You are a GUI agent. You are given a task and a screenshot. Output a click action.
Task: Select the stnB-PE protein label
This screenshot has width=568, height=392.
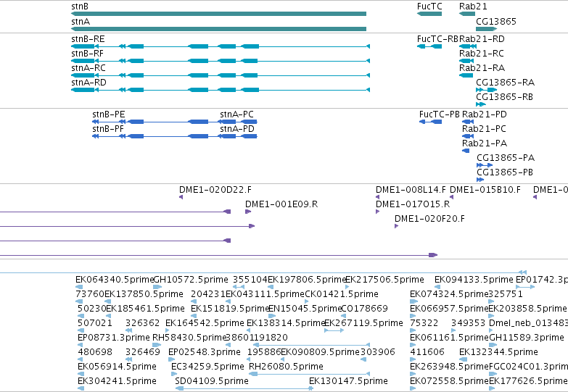point(109,114)
